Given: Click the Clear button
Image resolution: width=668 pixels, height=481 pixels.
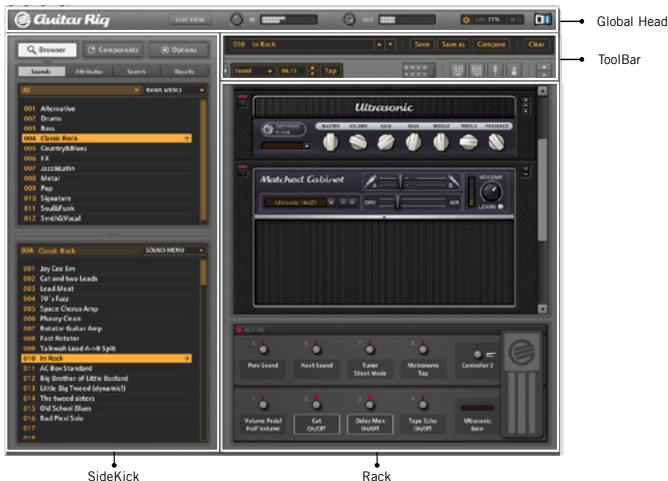Looking at the screenshot, I should click(x=536, y=44).
